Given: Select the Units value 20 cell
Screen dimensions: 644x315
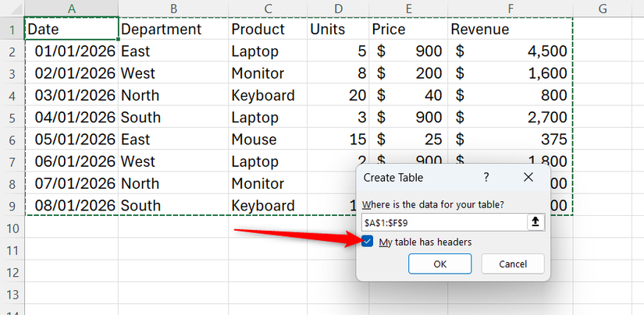Looking at the screenshot, I should coord(338,96).
